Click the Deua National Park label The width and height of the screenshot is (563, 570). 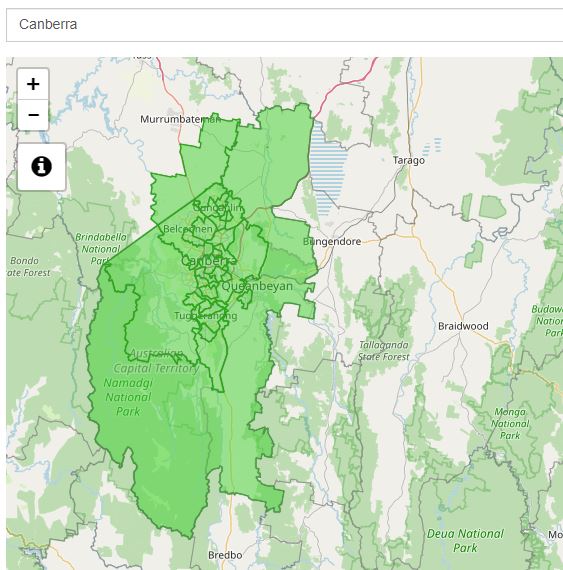(465, 541)
